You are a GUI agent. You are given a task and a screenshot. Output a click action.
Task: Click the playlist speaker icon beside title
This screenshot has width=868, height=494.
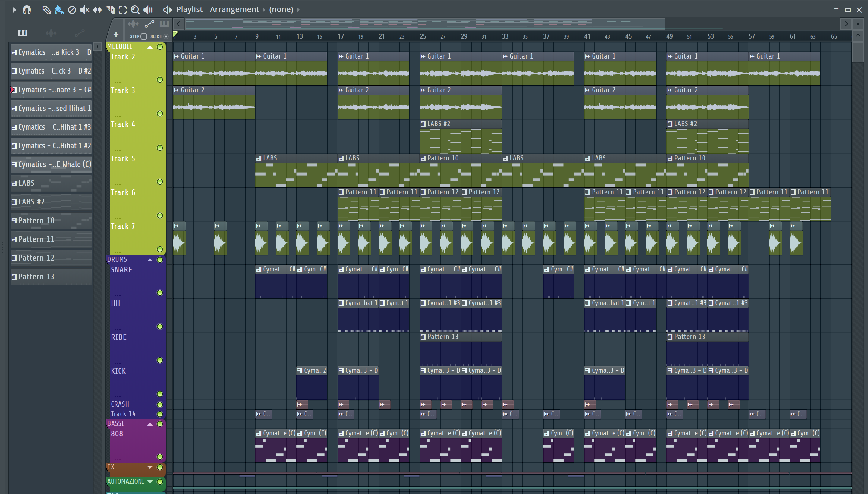[x=168, y=10]
